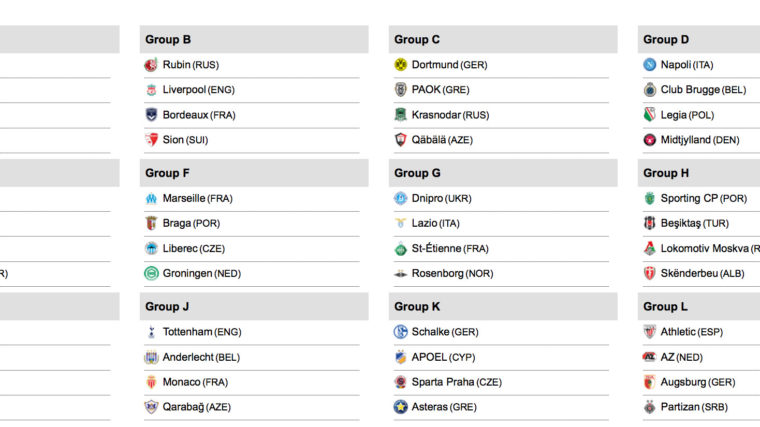
Task: Open the Bordeaux team link
Action: pyautogui.click(x=183, y=115)
